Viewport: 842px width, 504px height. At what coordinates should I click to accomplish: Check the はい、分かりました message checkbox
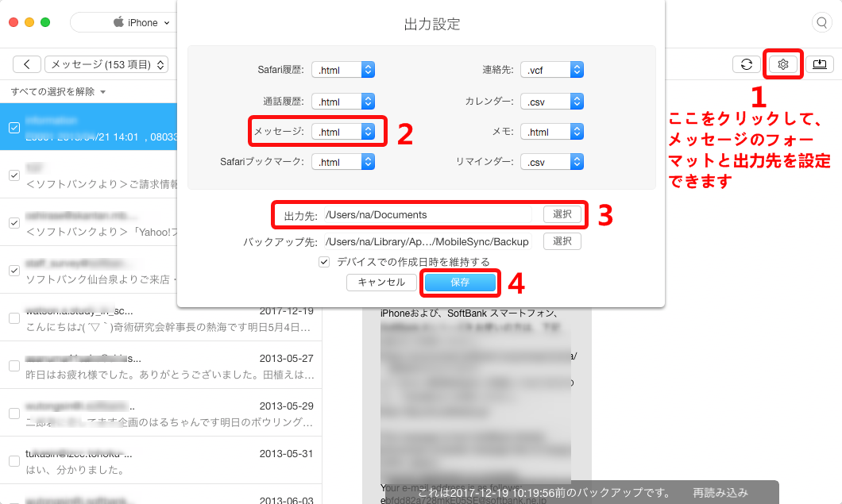pos(14,461)
